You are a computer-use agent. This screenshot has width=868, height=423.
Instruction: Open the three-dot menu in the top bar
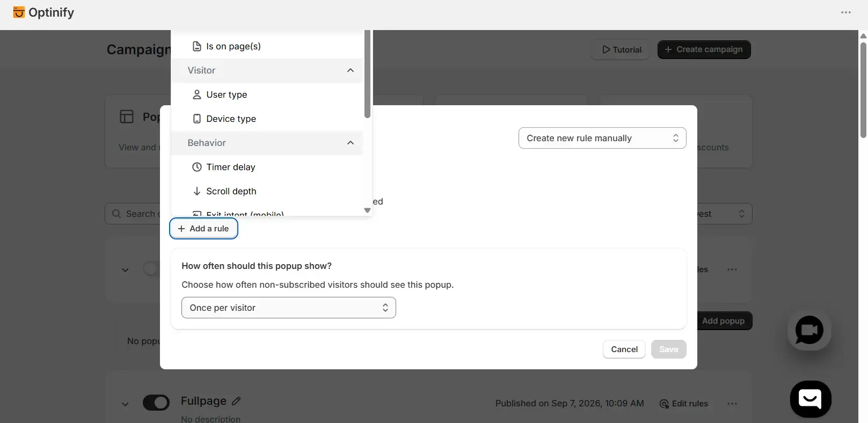846,12
